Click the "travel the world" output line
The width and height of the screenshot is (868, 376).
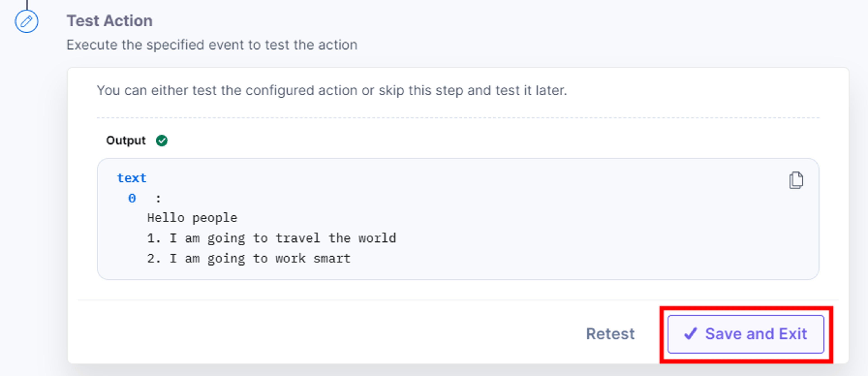(x=271, y=238)
